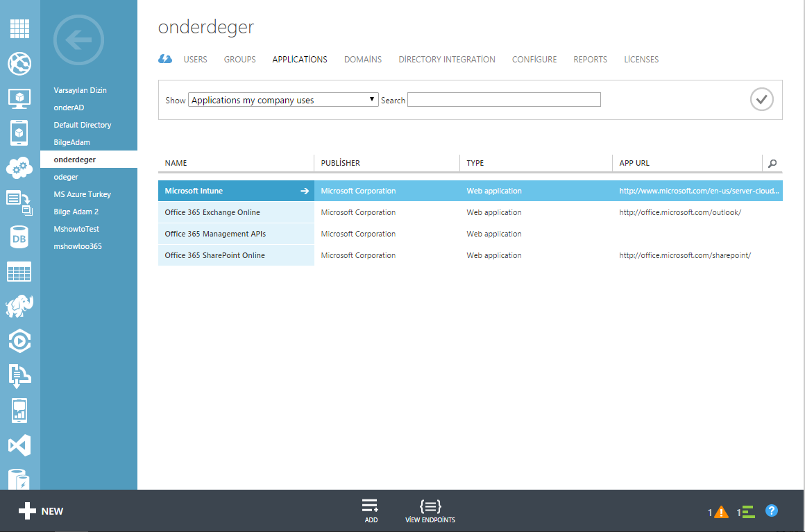This screenshot has height=532, width=805.
Task: Open the help question mark icon
Action: [772, 511]
